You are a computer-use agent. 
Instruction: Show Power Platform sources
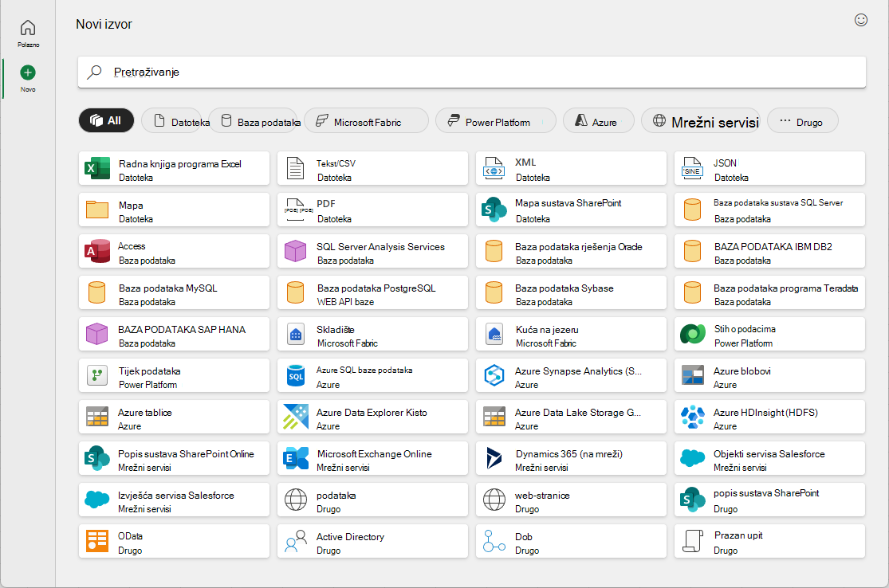495,120
